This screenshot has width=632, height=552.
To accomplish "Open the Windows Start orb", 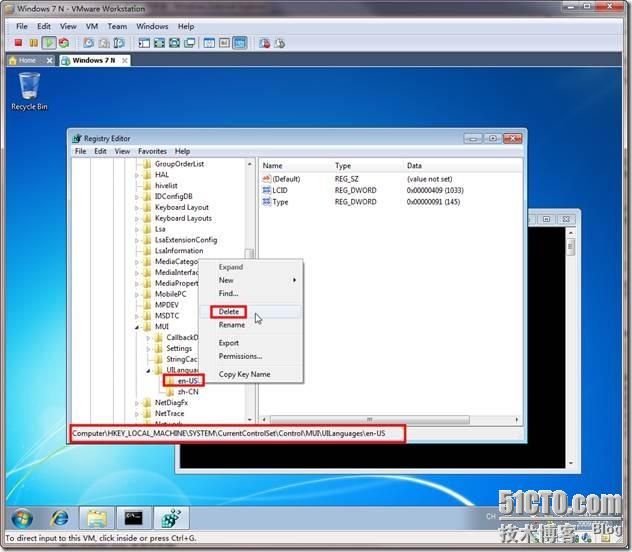I will tap(22, 518).
